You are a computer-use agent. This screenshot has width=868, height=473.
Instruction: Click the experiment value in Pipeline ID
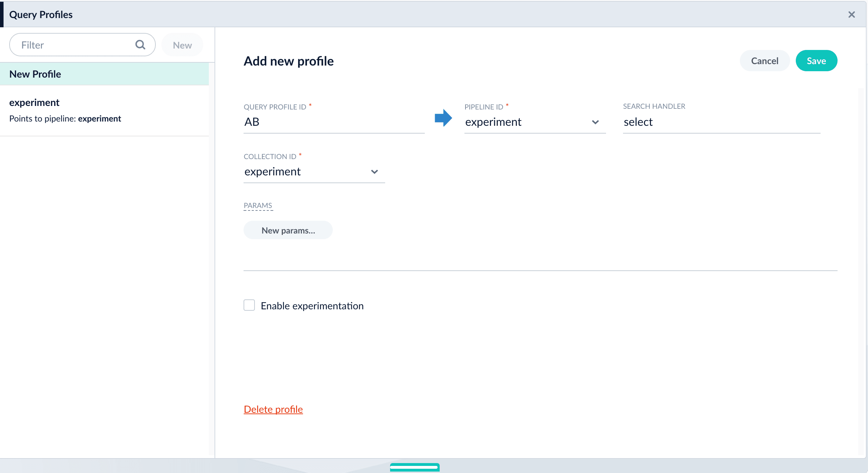pos(493,122)
